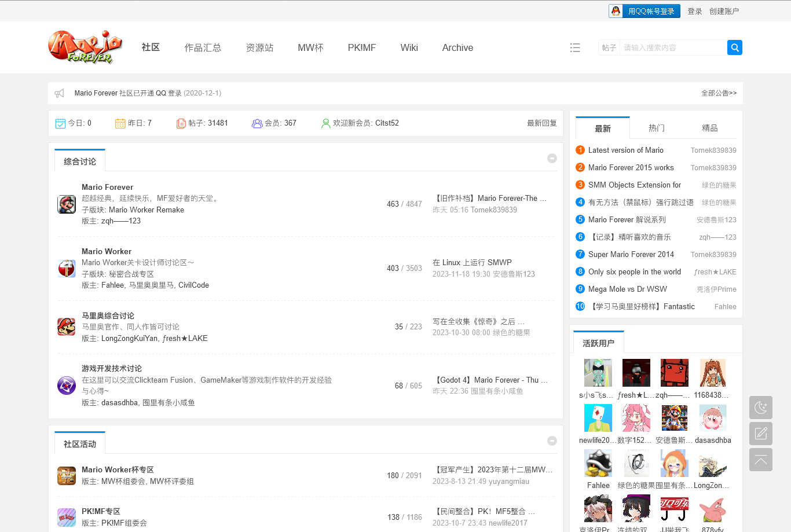Click the 登录 link
Viewport: 791px width, 532px height.
click(x=695, y=11)
